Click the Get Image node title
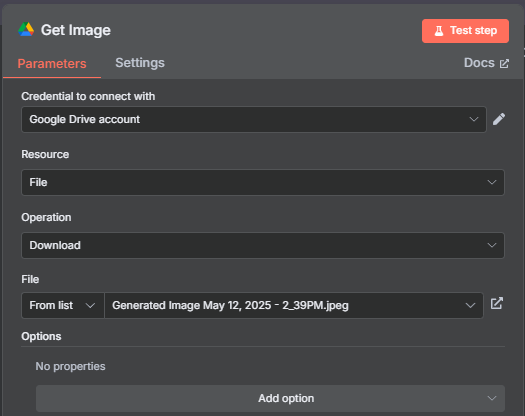 76,30
